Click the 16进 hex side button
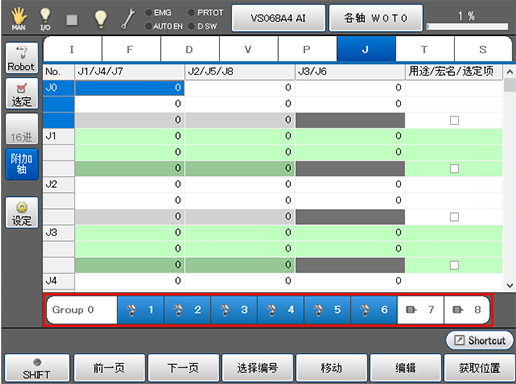The width and height of the screenshot is (516, 384). click(x=22, y=129)
